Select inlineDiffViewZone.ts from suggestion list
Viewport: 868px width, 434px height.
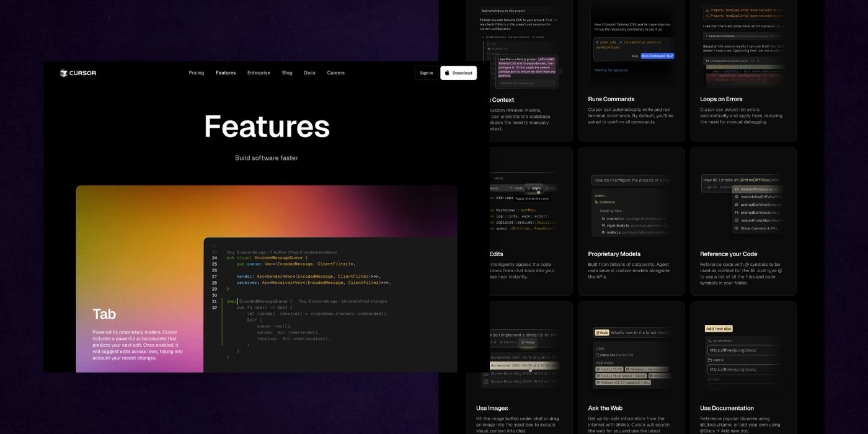tap(759, 189)
